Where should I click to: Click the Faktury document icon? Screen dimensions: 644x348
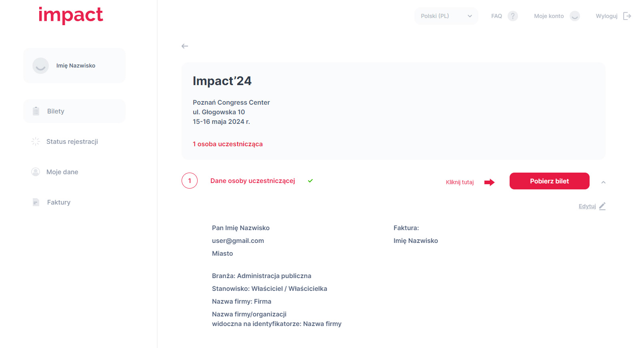[x=36, y=202]
